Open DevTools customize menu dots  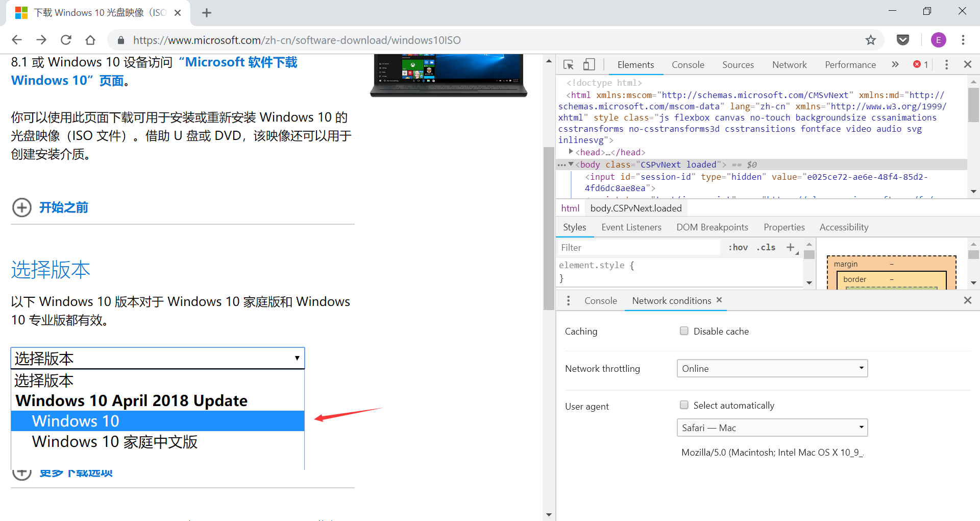pos(946,64)
